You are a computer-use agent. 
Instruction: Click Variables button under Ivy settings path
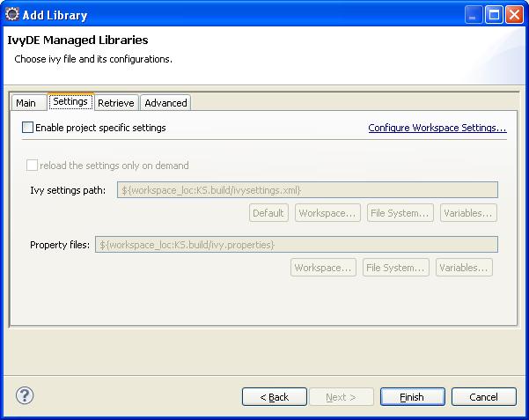tap(468, 213)
